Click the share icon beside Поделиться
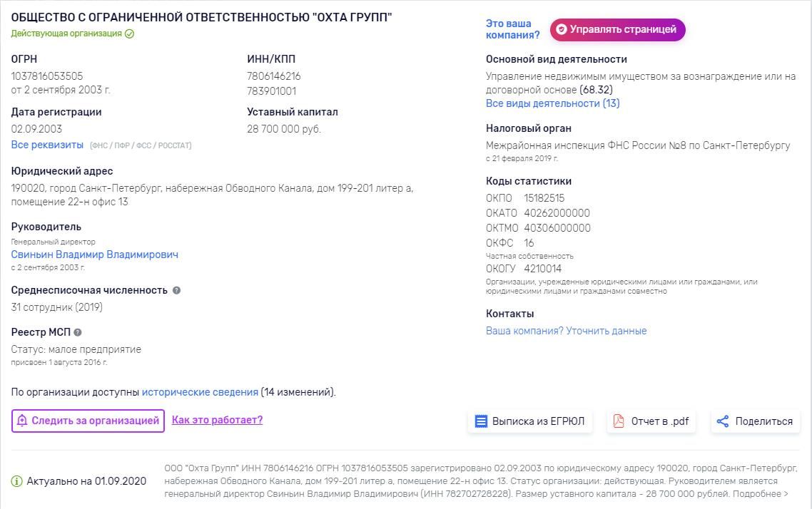 722,421
